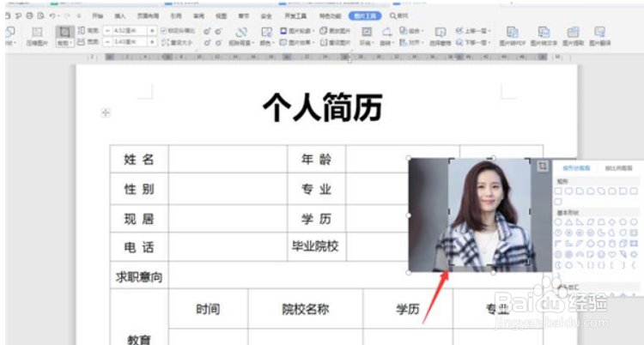Click the 姓名 table cell
This screenshot has width=644, height=345.
139,159
